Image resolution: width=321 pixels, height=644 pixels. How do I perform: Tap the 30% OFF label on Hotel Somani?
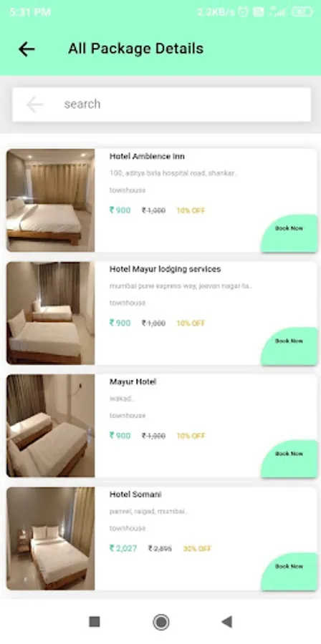pos(197,549)
